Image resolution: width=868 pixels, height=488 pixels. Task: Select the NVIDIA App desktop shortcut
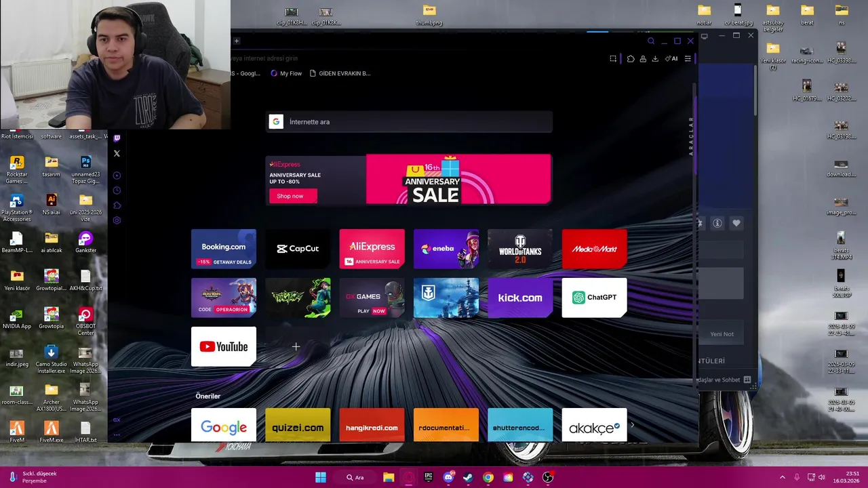17,319
